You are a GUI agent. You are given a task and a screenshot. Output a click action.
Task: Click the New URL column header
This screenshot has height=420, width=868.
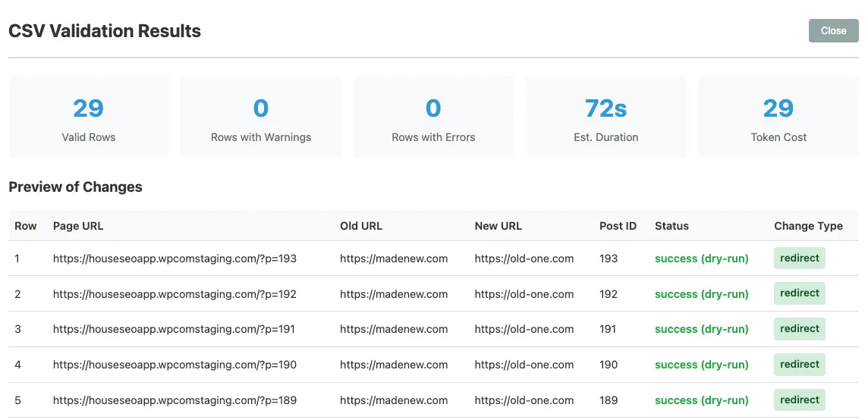tap(498, 226)
